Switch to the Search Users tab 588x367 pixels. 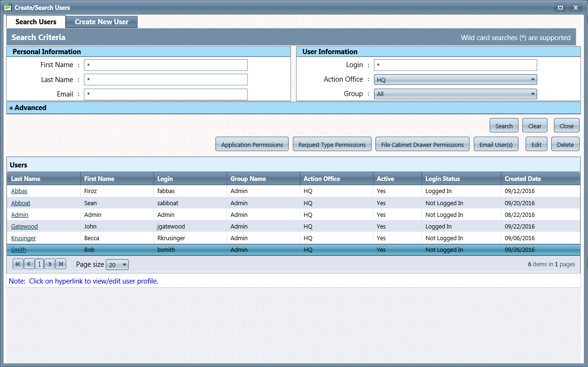36,22
